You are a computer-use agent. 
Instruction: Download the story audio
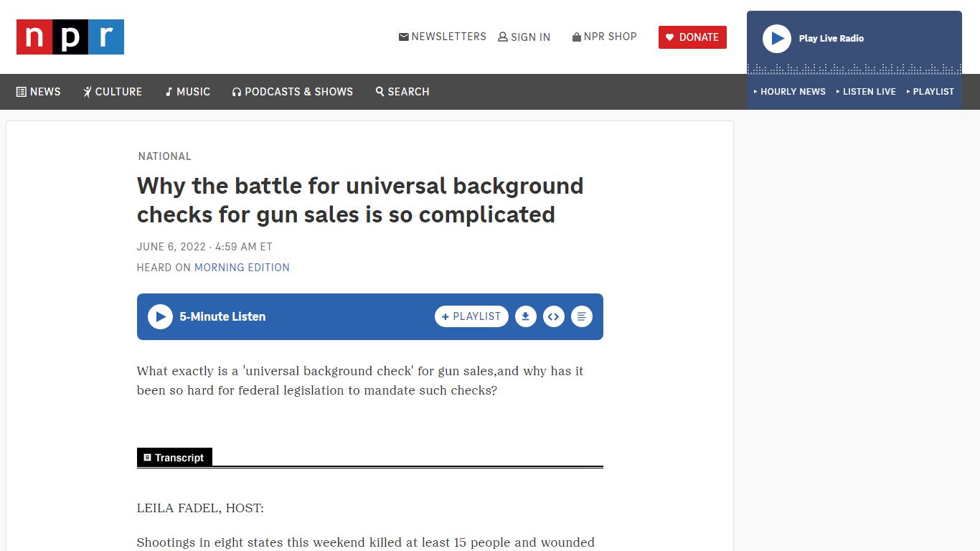(x=526, y=316)
